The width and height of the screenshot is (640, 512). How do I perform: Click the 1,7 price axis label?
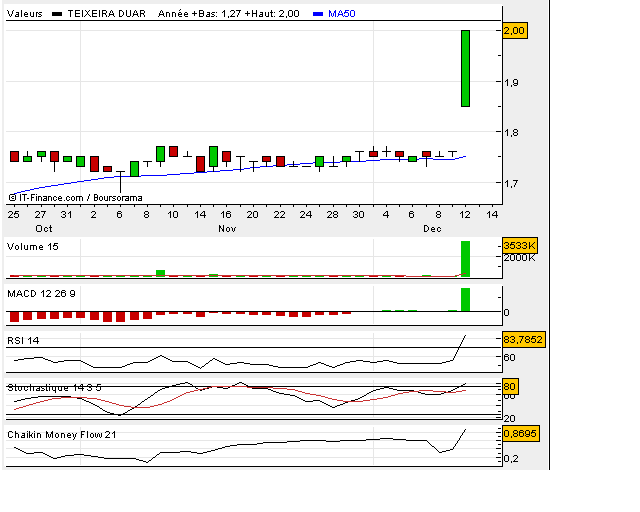(x=511, y=183)
